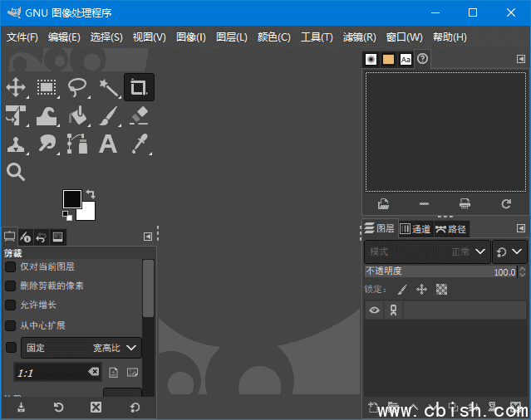Clear the entire document history
This screenshot has width=531, height=420.
click(x=465, y=204)
